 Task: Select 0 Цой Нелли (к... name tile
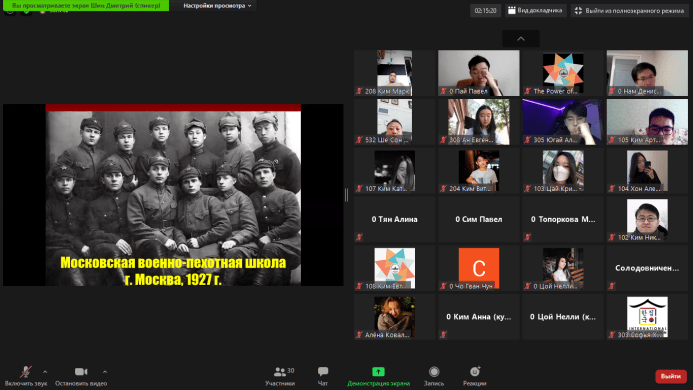tap(563, 317)
